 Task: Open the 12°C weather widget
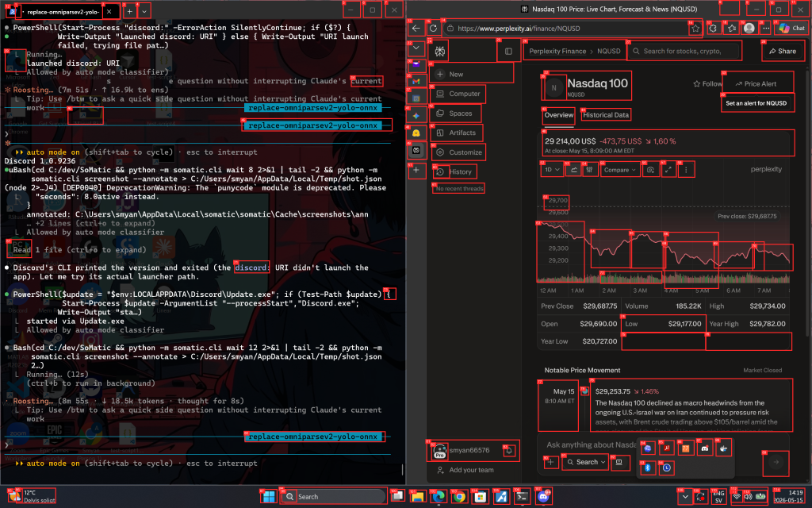pyautogui.click(x=32, y=497)
